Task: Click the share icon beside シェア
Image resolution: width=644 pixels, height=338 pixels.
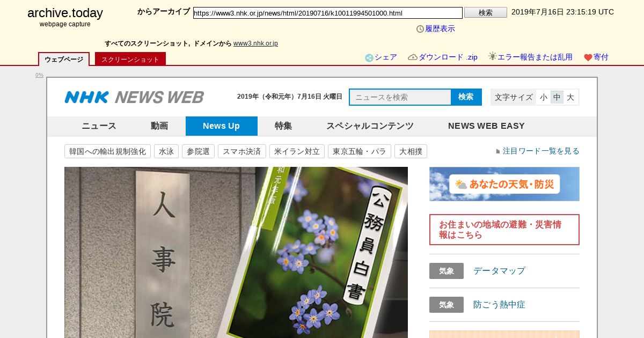Action: pos(369,58)
